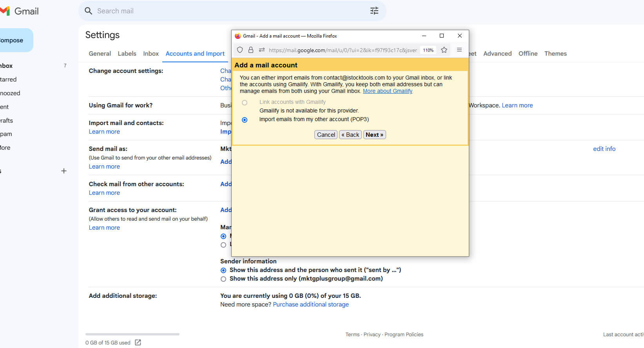The image size is (644, 348).
Task: Open the Starred folder in sidebar
Action: pos(8,80)
